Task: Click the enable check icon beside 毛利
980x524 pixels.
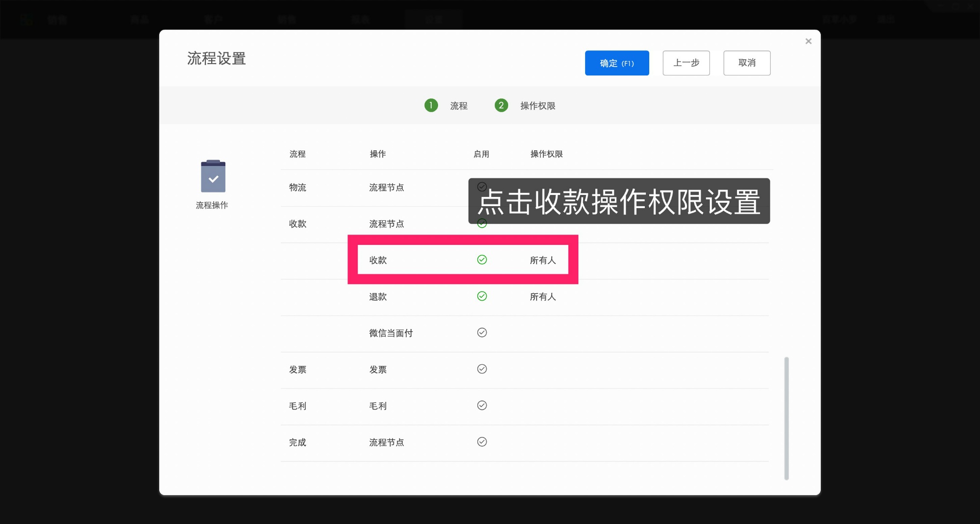Action: tap(482, 405)
